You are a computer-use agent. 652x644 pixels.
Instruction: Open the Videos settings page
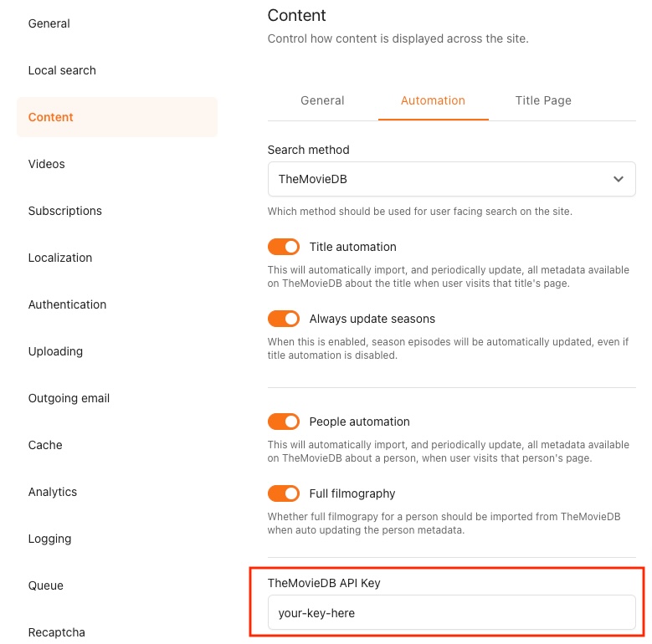[x=47, y=164]
